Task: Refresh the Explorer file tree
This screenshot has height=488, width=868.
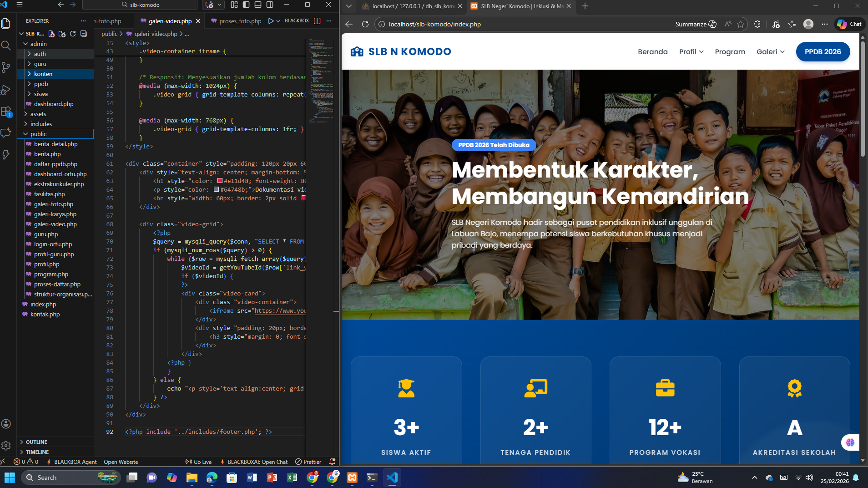Action: 73,34
